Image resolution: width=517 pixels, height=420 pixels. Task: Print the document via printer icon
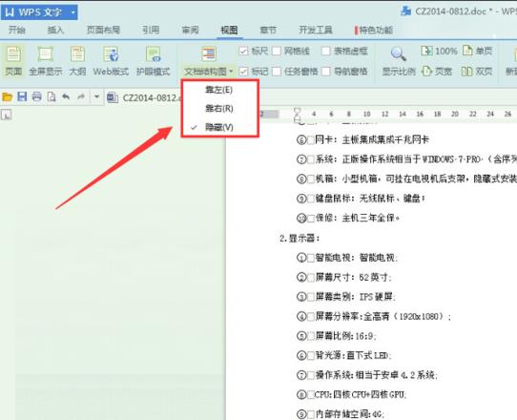pos(36,96)
